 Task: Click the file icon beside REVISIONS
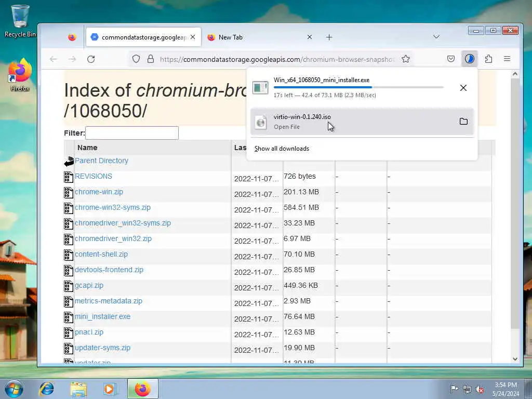click(x=69, y=177)
